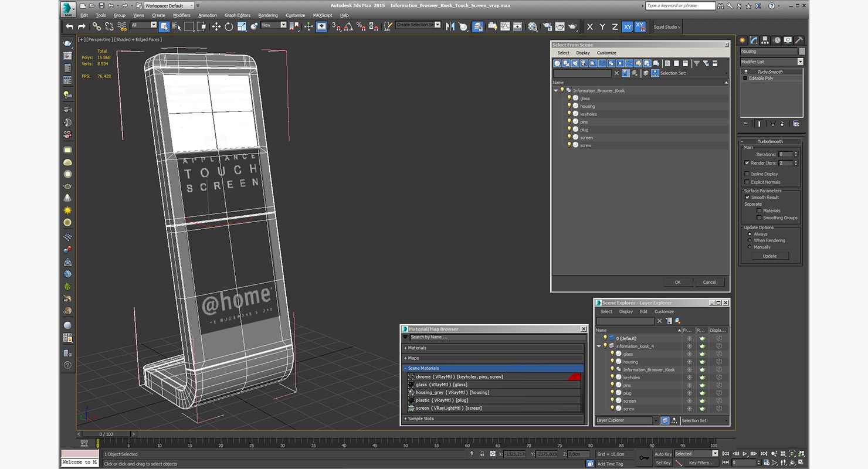
Task: Restrict transform to Z axis
Action: click(x=615, y=27)
